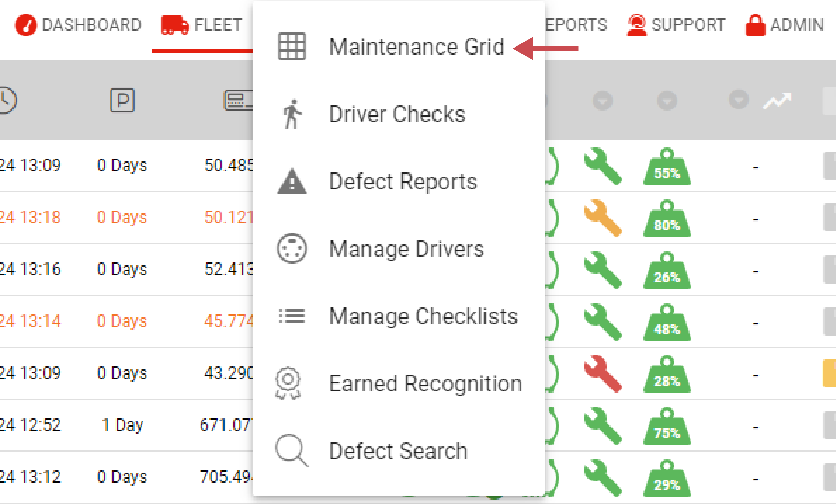This screenshot has height=504, width=836.
Task: Open Manage Drivers
Action: (406, 249)
